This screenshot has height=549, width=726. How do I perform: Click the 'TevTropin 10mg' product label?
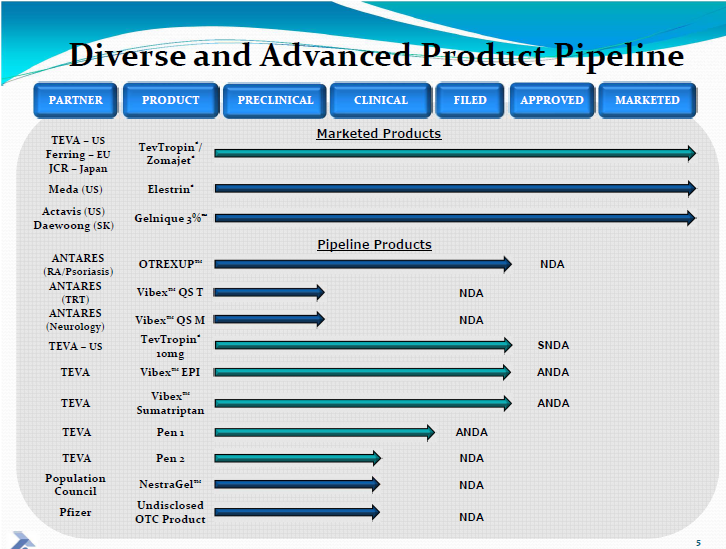pos(170,347)
